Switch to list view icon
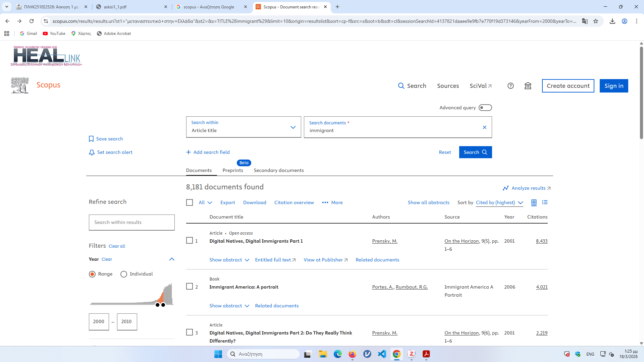644x362 pixels. pos(545,202)
